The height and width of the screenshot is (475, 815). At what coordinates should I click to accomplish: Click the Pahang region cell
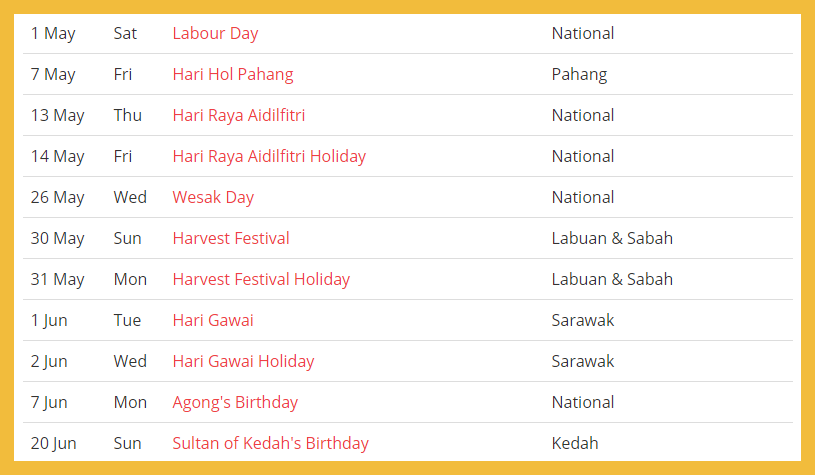pyautogui.click(x=579, y=74)
